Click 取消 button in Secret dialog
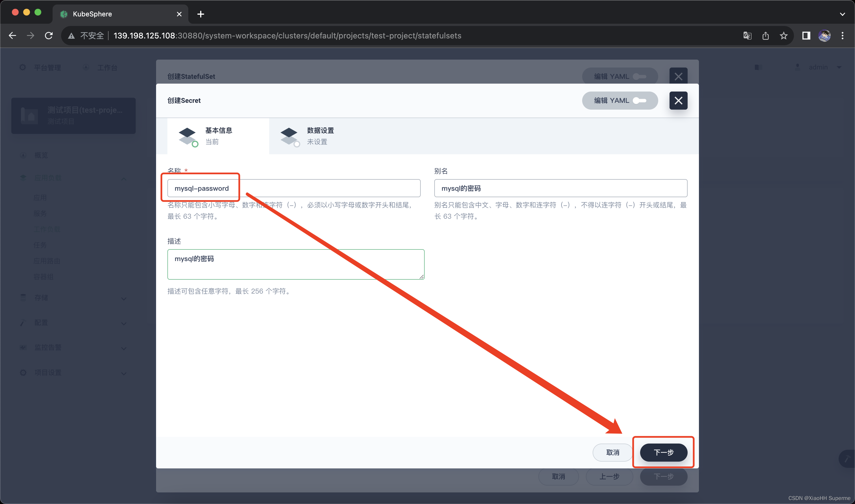Screen dimensions: 855x504 point(612,452)
